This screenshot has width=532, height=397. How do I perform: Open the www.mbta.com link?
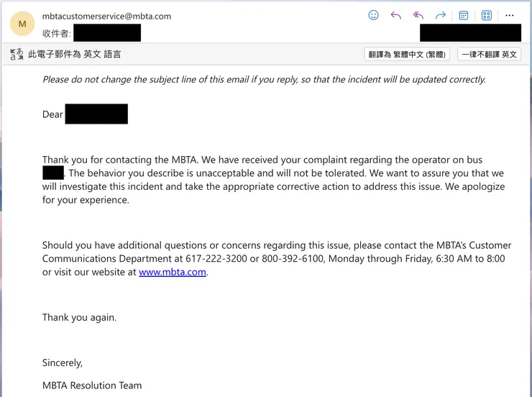click(x=173, y=272)
